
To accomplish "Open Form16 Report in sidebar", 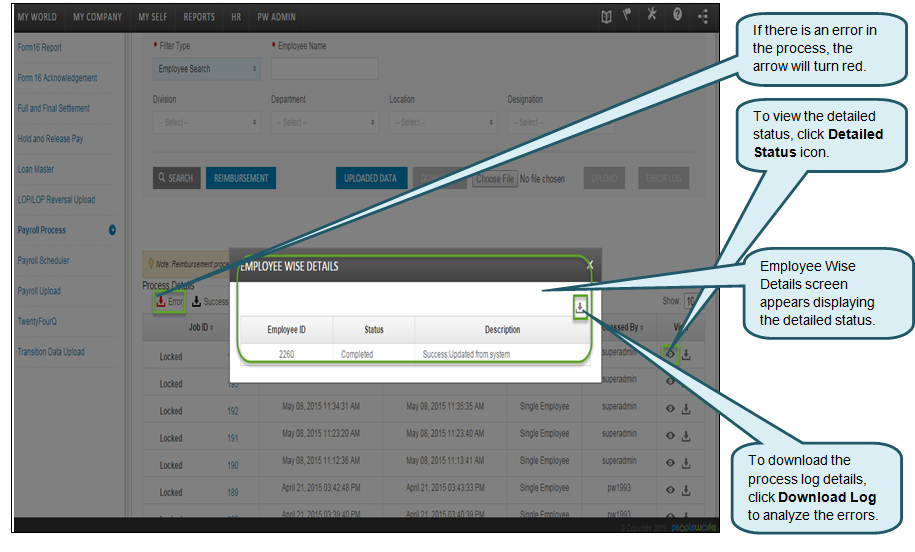I will point(40,47).
